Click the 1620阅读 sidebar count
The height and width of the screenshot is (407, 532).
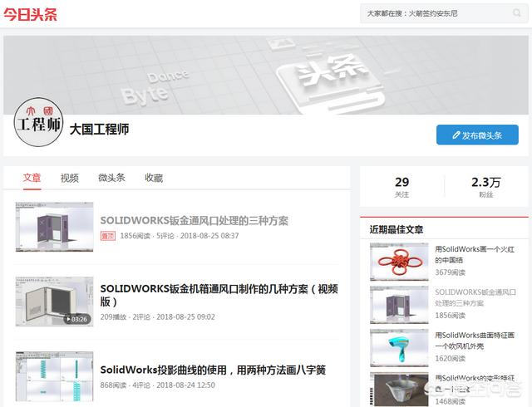coord(451,359)
